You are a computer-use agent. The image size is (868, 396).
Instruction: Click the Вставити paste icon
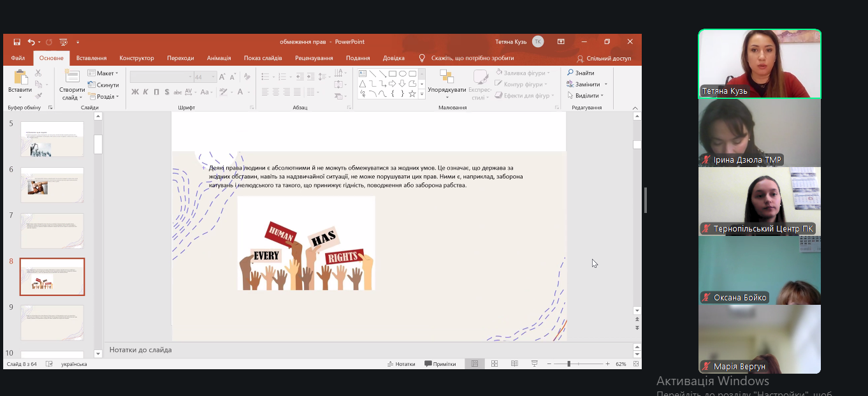pyautogui.click(x=20, y=78)
